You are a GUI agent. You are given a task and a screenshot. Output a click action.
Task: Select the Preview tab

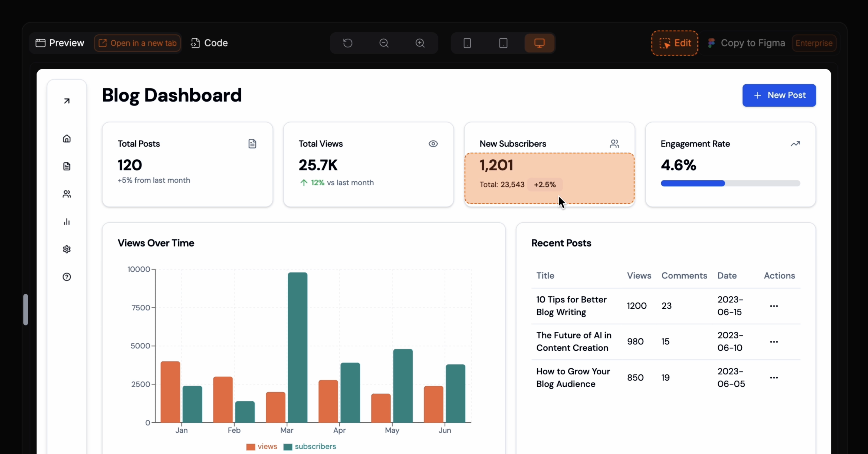60,43
